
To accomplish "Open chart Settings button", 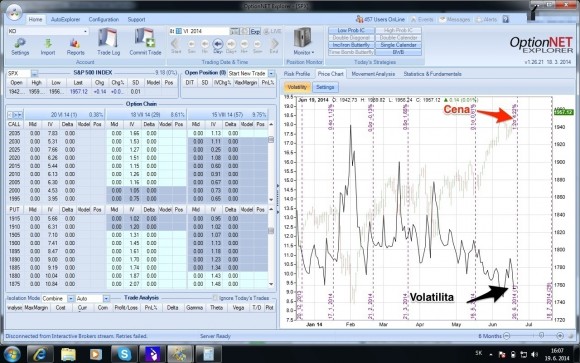I will click(x=325, y=87).
